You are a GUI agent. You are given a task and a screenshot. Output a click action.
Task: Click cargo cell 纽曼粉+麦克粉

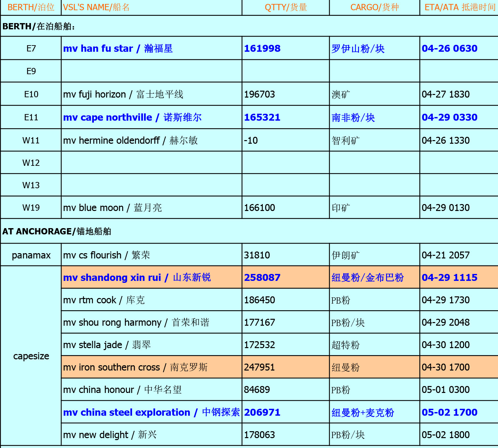tap(374, 412)
